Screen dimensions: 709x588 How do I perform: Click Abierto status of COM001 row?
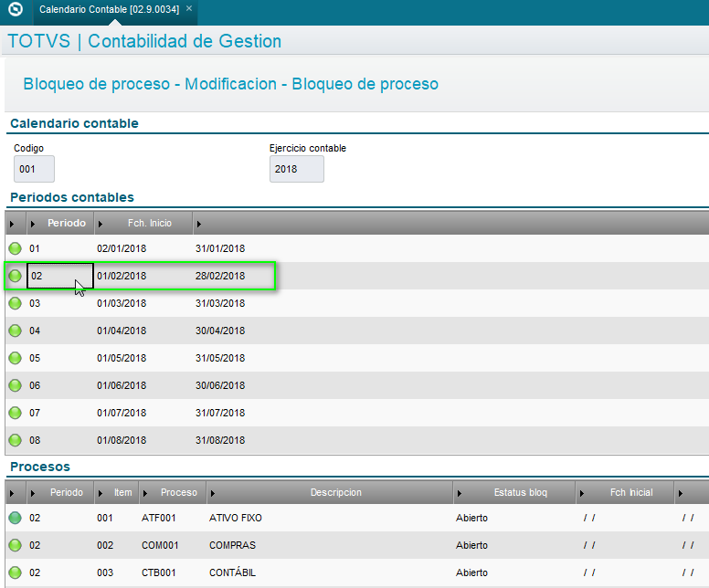click(x=471, y=545)
